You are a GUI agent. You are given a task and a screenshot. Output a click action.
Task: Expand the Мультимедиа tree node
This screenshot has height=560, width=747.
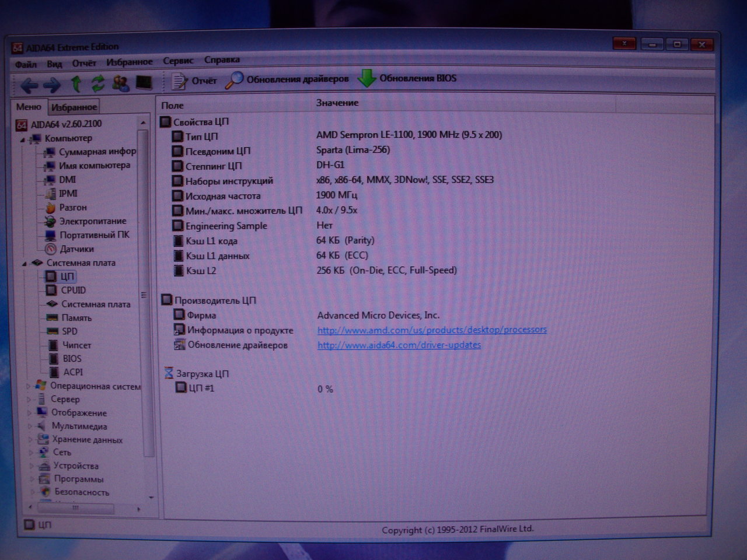(x=30, y=426)
